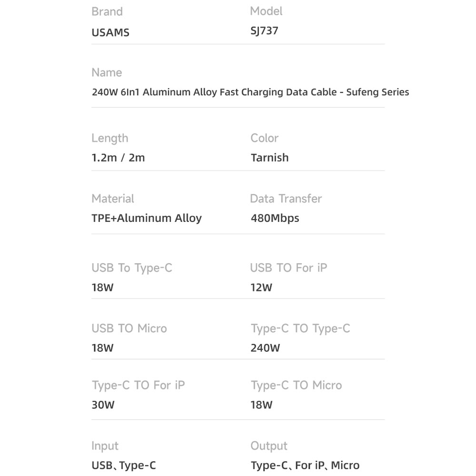Viewport: 476px width, 476px height.
Task: Click the TPE+Aluminum Alloy material value
Action: pos(147,218)
